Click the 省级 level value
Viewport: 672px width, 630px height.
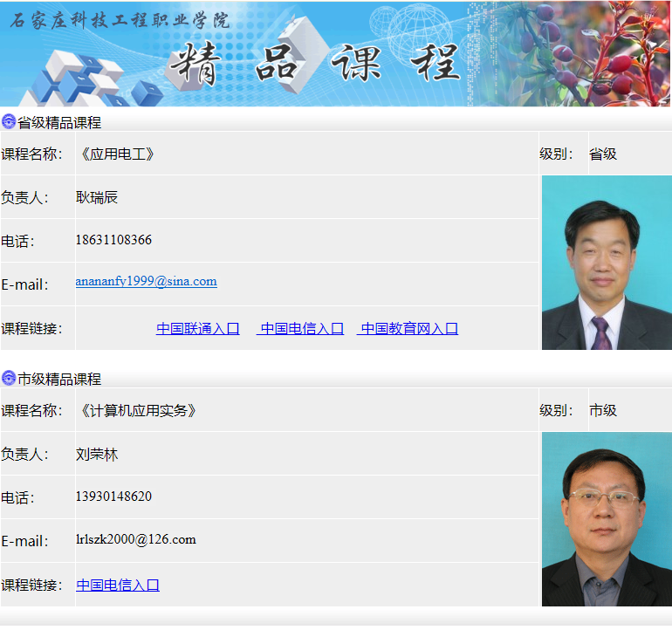[x=603, y=154]
